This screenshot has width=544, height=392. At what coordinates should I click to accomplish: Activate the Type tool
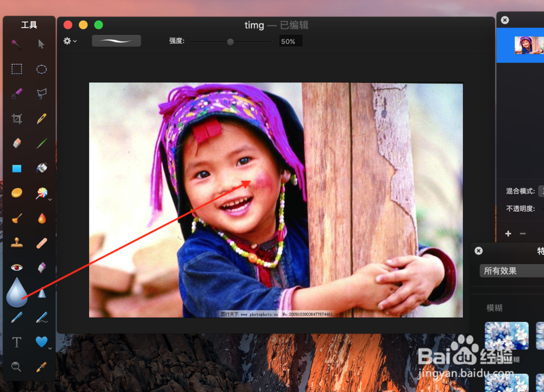[x=17, y=342]
